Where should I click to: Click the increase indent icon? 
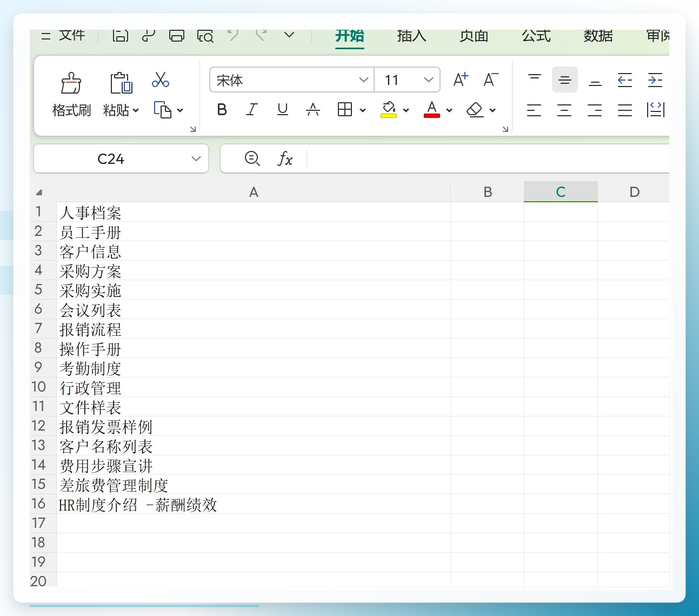tap(655, 80)
